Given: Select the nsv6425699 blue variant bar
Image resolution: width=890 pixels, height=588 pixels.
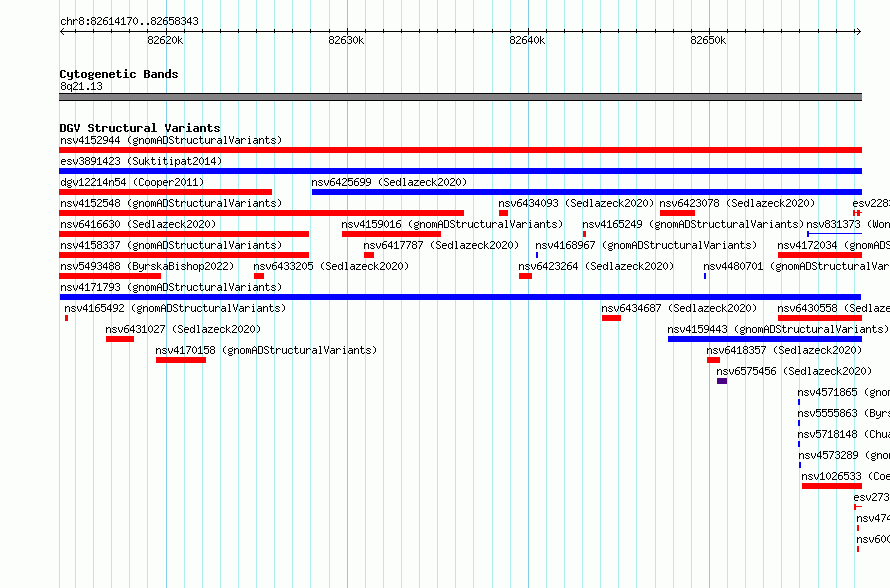Looking at the screenshot, I should click(x=587, y=192).
